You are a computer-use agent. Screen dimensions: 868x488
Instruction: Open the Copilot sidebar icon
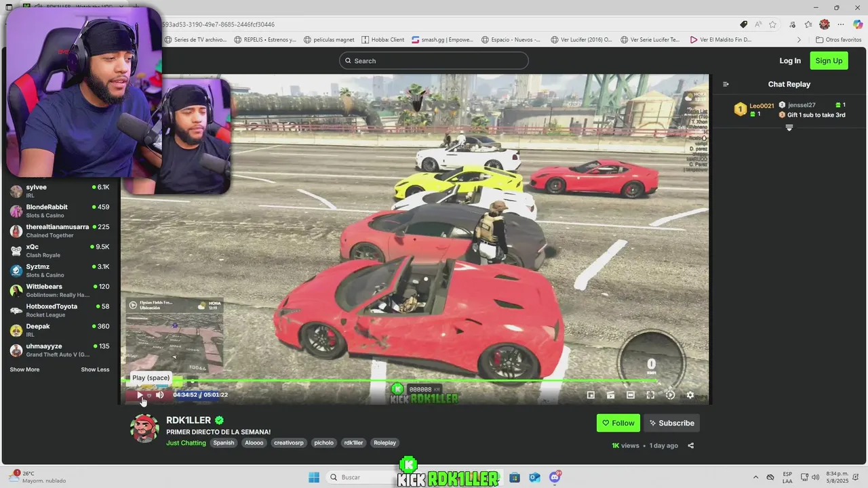click(858, 24)
